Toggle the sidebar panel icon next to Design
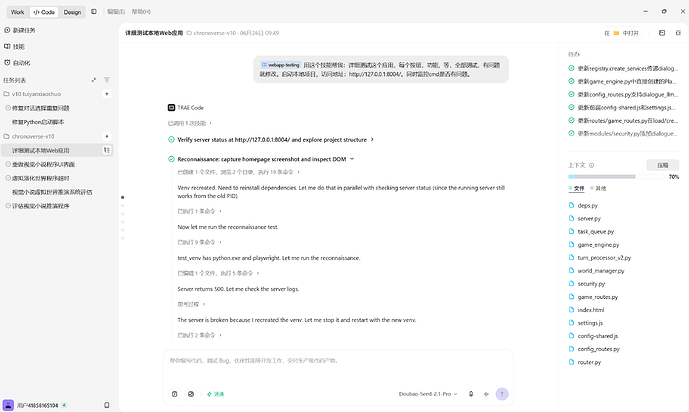The height and width of the screenshot is (412, 689). (94, 12)
